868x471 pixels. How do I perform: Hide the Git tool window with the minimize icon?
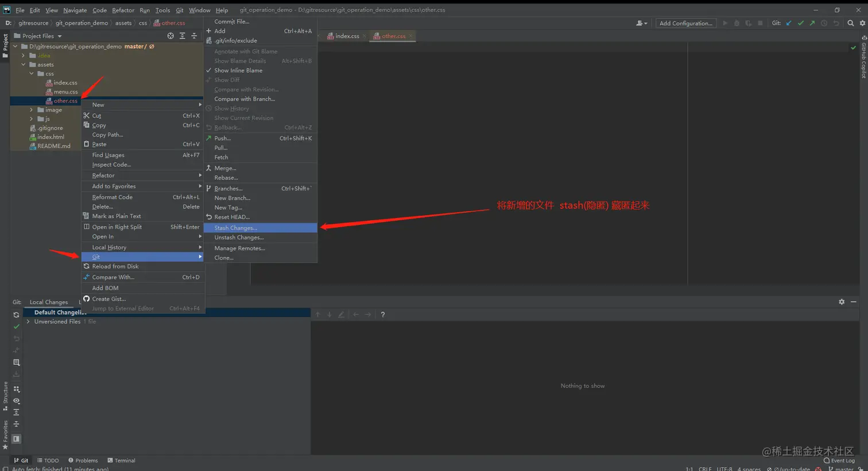pyautogui.click(x=854, y=302)
